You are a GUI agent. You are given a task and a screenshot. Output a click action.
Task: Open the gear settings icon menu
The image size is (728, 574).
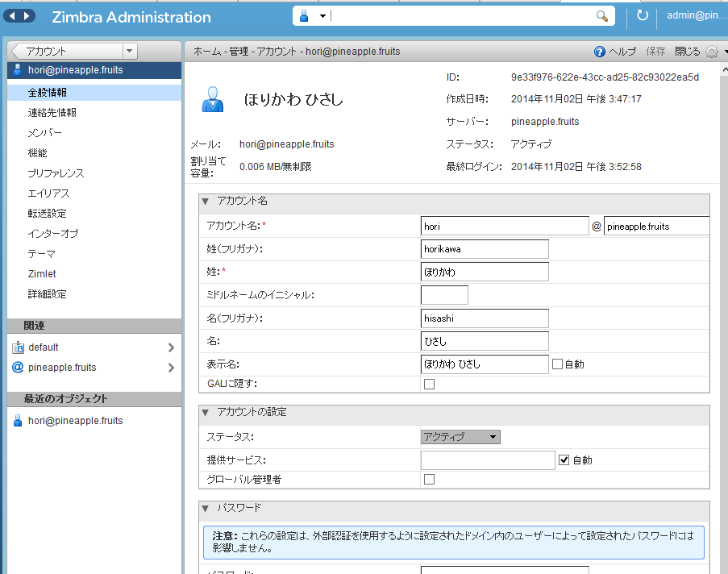[x=712, y=52]
